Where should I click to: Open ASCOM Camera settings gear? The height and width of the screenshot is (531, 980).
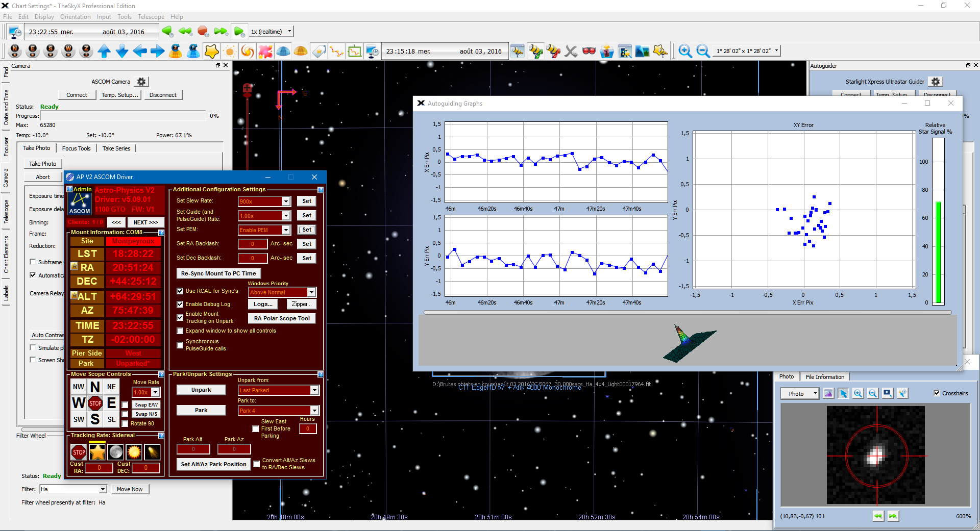click(x=141, y=82)
